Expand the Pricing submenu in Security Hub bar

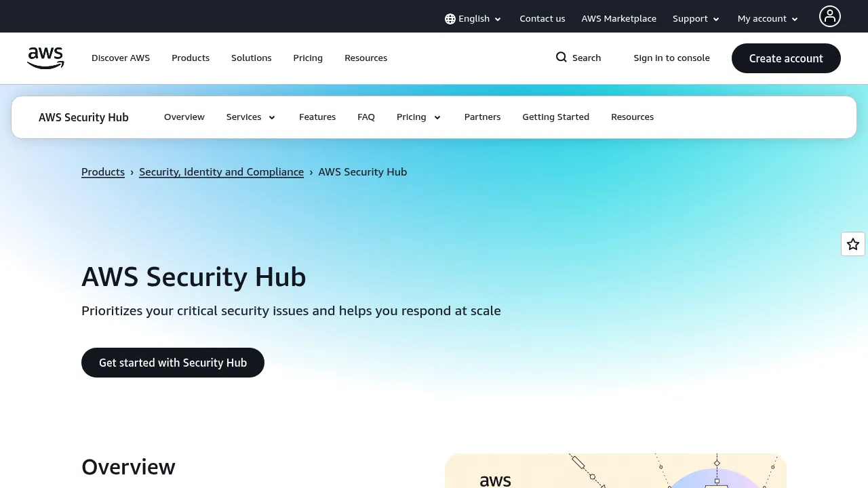pyautogui.click(x=419, y=117)
